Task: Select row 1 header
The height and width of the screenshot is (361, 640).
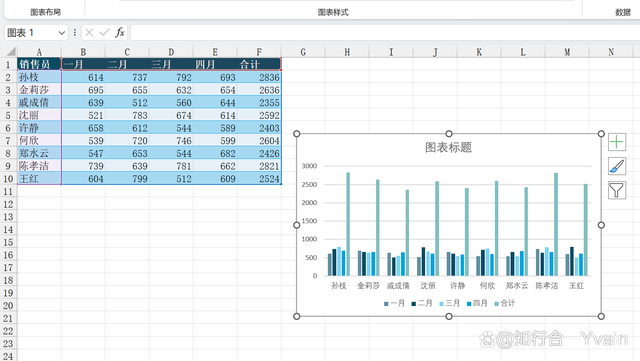Action: (8, 65)
